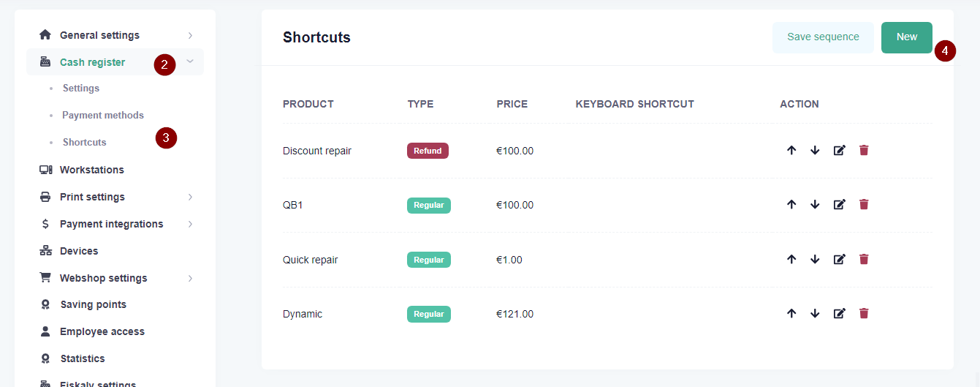Expand Print settings submenu arrow
The width and height of the screenshot is (980, 387).
pos(190,197)
